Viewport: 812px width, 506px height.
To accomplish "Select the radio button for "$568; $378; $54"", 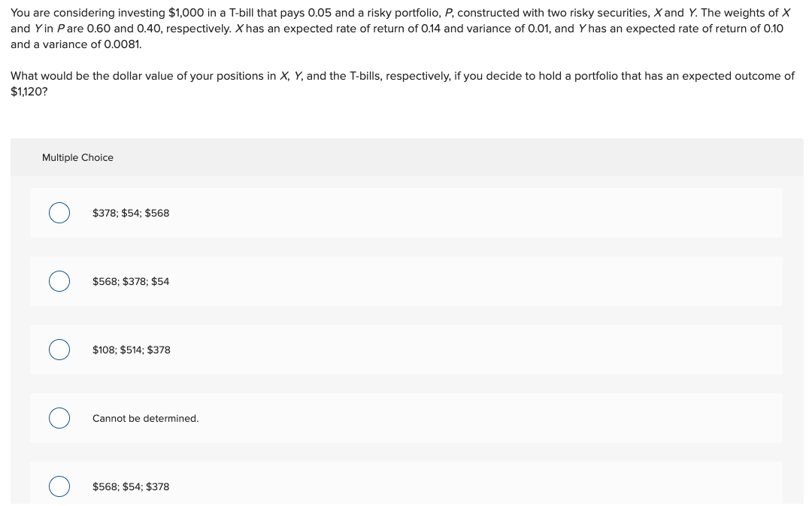I will coord(59,281).
